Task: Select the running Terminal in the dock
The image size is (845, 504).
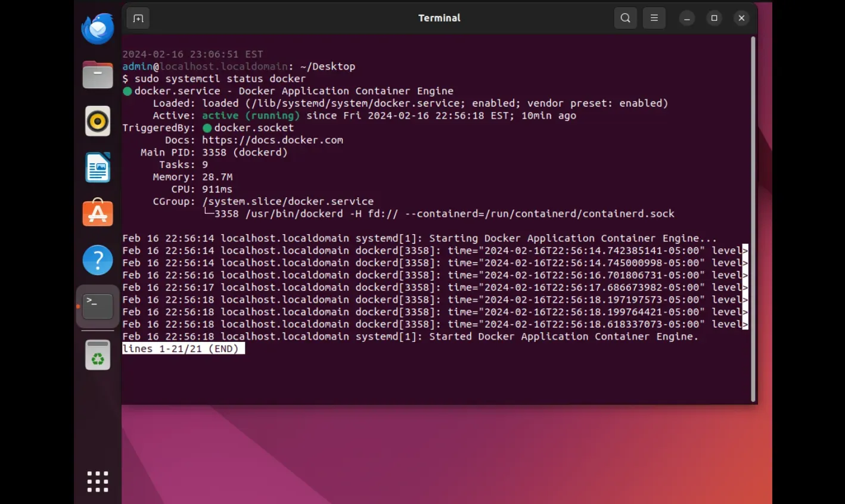Action: pyautogui.click(x=97, y=305)
